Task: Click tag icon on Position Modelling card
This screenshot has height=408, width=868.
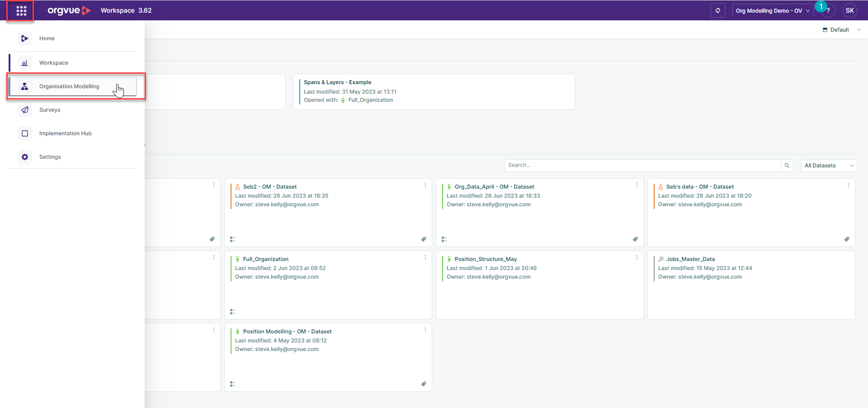Action: click(x=424, y=384)
